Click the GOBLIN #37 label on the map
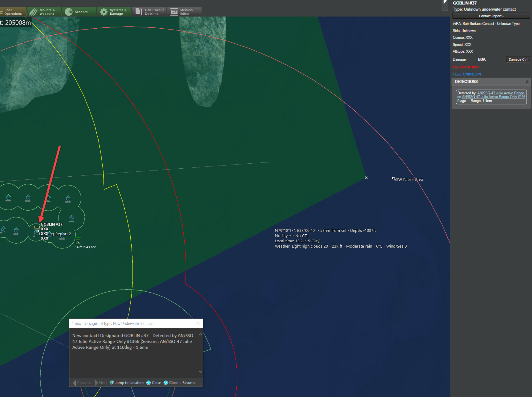The height and width of the screenshot is (397, 532). pos(52,224)
